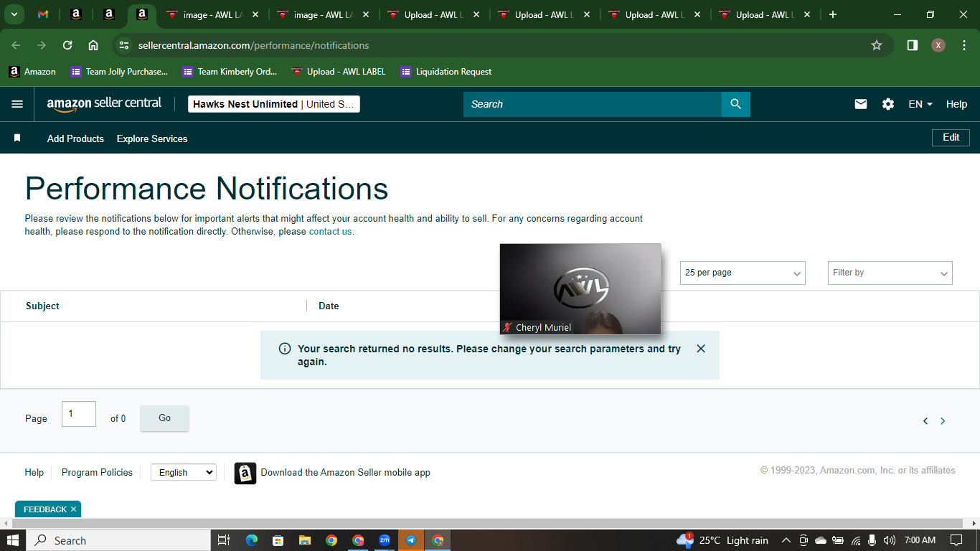The height and width of the screenshot is (551, 980).
Task: Click Help in the top bar
Action: coord(956,104)
